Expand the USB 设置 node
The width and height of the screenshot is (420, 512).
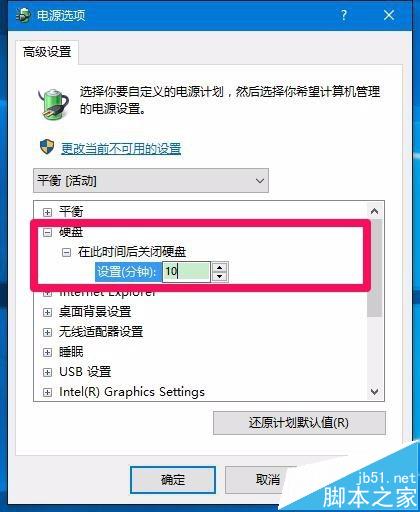[47, 372]
